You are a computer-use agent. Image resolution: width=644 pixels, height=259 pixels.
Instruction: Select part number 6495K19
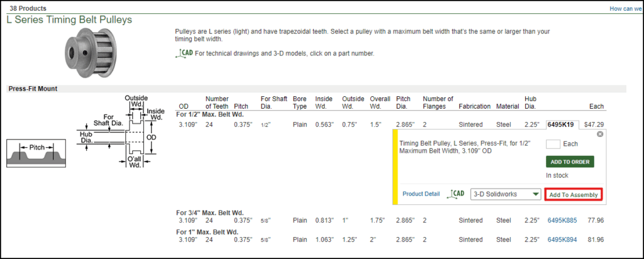[x=562, y=124]
